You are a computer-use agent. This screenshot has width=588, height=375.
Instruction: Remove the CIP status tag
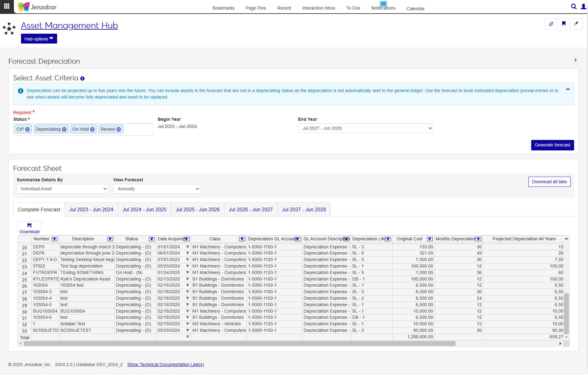27,129
